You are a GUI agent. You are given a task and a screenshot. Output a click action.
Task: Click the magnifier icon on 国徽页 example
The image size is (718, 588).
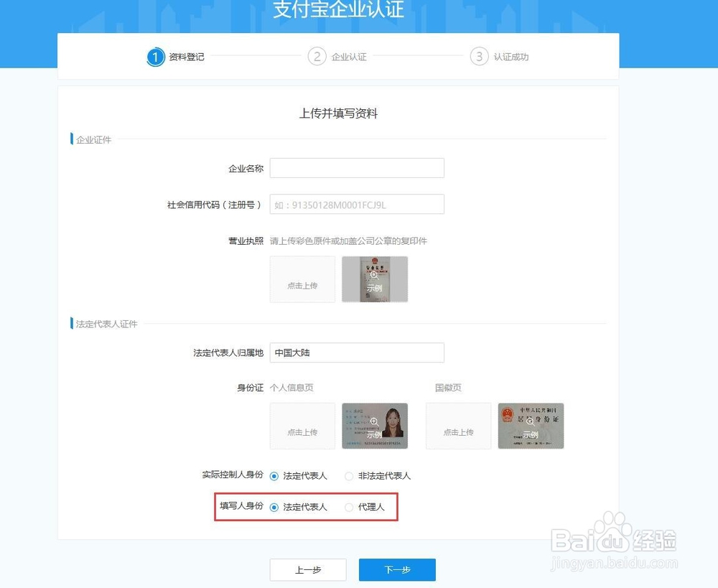pyautogui.click(x=531, y=421)
